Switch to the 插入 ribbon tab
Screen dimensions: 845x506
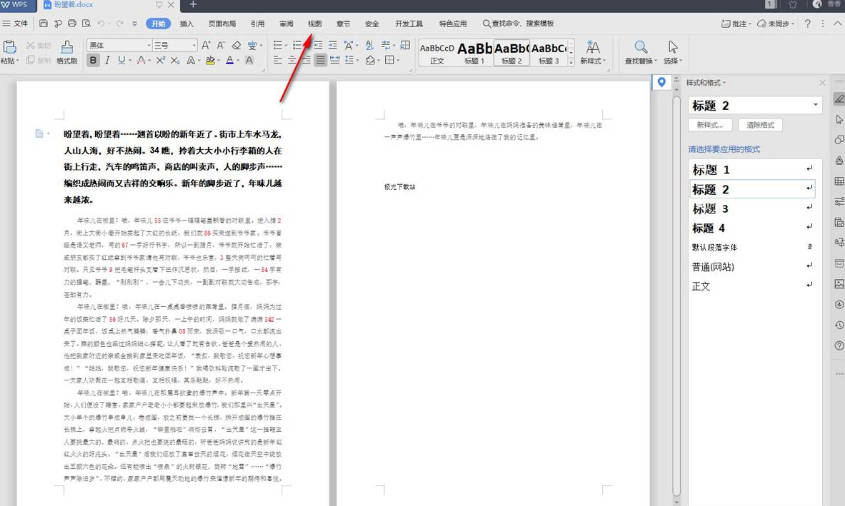[186, 24]
